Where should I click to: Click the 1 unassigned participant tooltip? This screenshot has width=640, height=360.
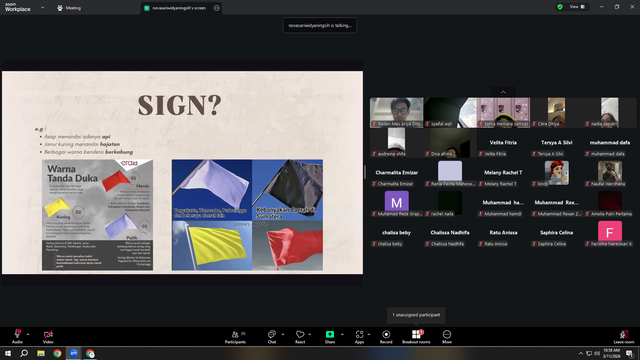(x=416, y=315)
